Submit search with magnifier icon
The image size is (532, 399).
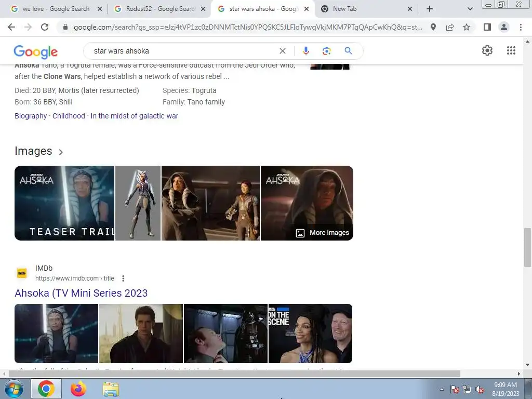(x=348, y=51)
